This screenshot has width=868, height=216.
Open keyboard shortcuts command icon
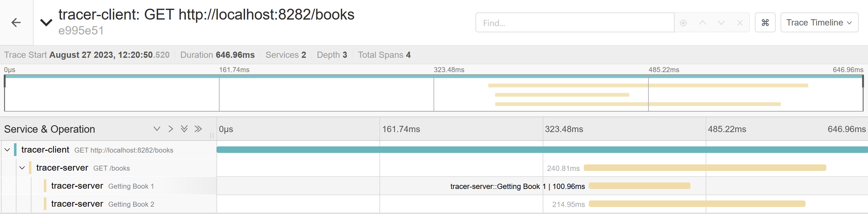[765, 23]
